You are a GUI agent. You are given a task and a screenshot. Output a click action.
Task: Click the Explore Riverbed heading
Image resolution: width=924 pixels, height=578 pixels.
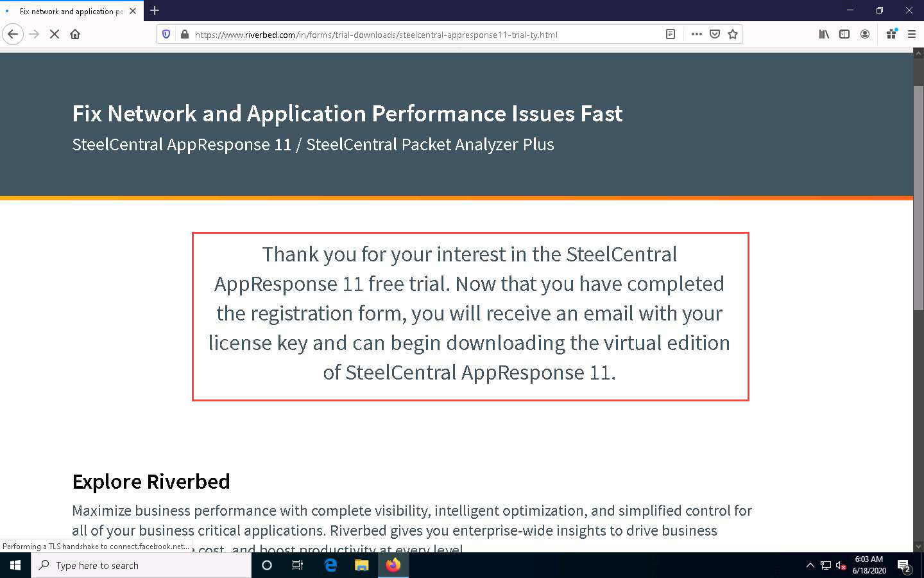pyautogui.click(x=151, y=482)
